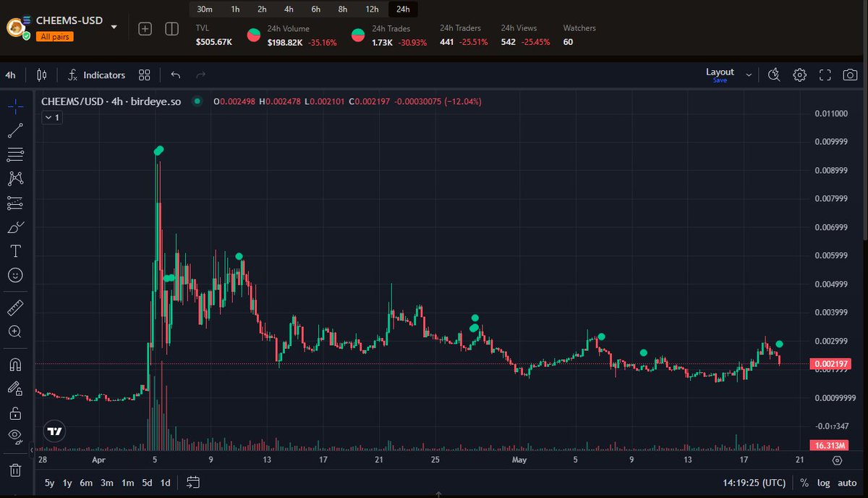Select the trend line drawing tool

[x=15, y=130]
